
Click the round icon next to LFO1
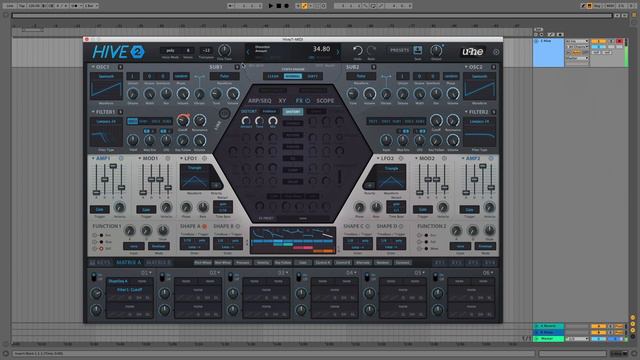pos(204,158)
